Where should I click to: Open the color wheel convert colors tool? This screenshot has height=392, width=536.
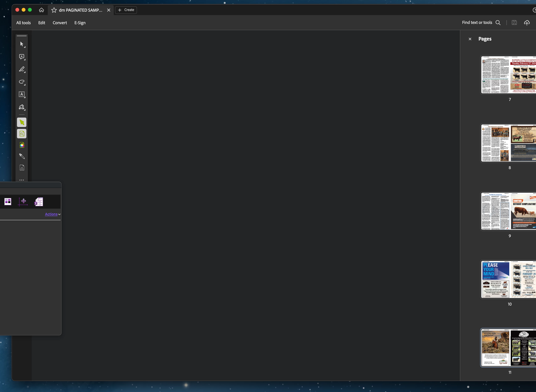(x=22, y=145)
